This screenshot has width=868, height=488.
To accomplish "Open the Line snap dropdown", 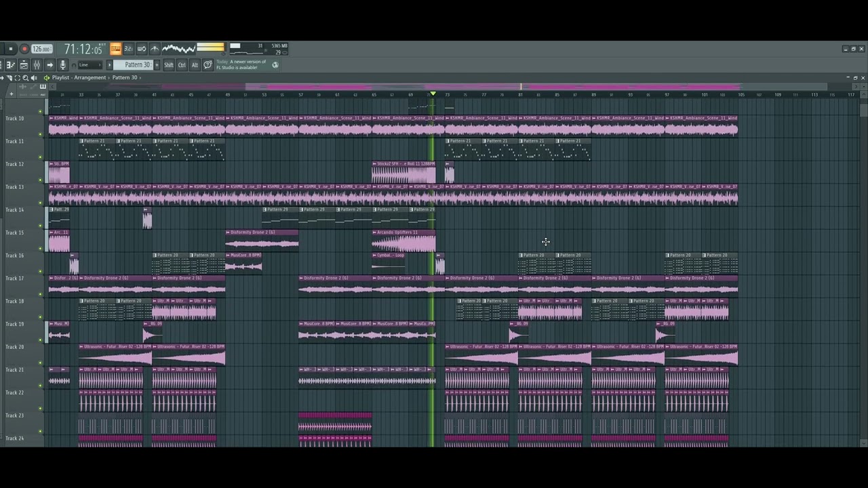I will (90, 65).
